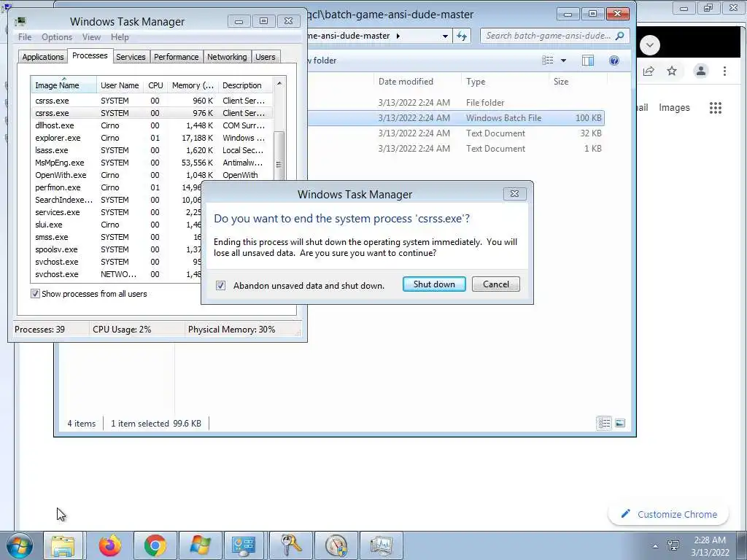Click the Windows flag taskbar icon

pyautogui.click(x=200, y=545)
